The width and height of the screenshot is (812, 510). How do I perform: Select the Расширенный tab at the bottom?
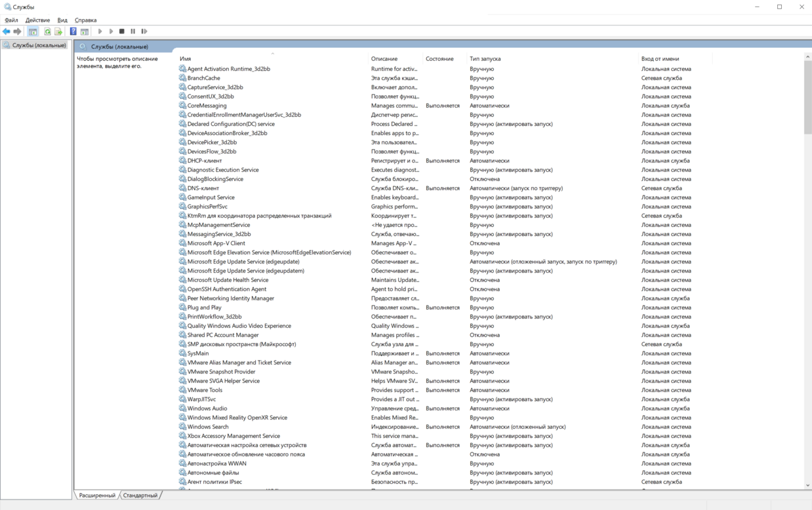tap(97, 496)
